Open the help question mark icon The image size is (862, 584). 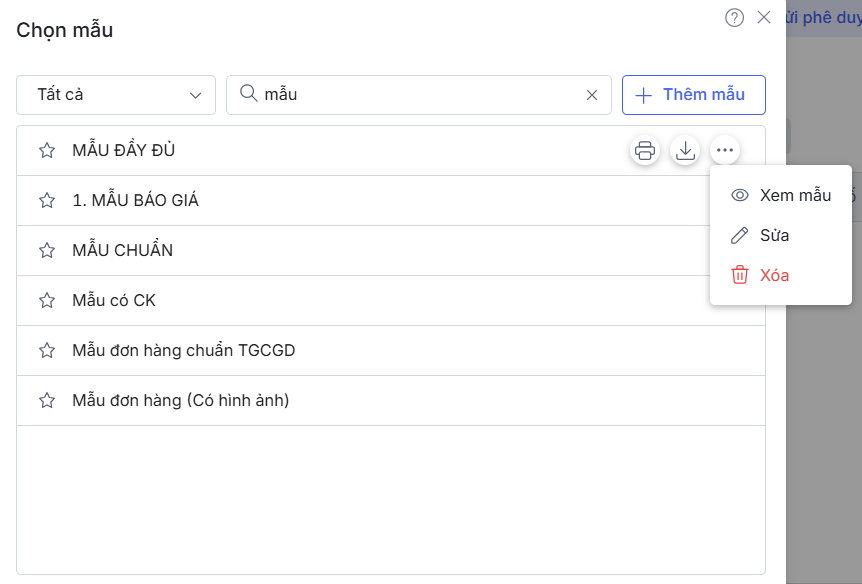(734, 17)
